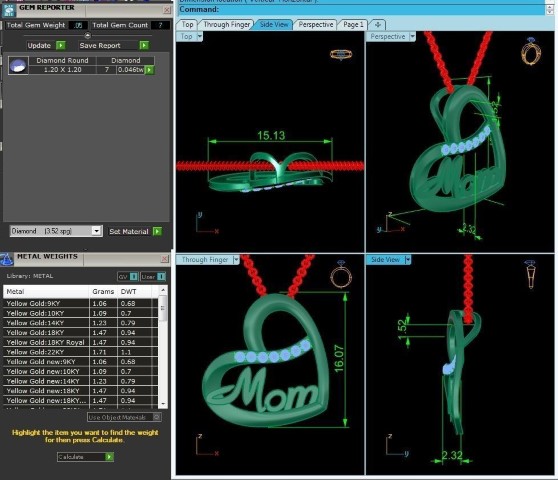Select the round diamond gem thumbnail

pos(18,65)
